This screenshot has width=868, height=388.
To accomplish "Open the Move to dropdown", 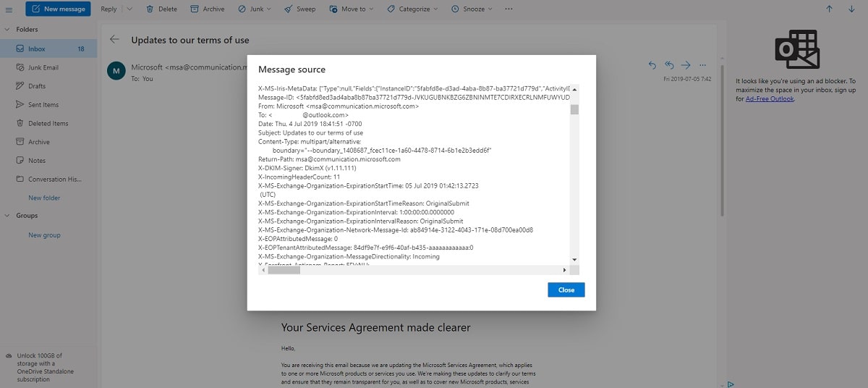I will click(352, 9).
